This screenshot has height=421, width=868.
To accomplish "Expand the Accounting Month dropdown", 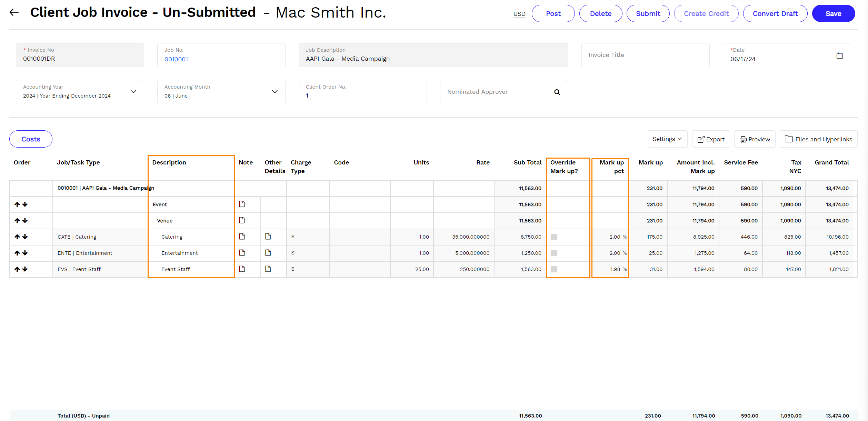I will [x=275, y=92].
